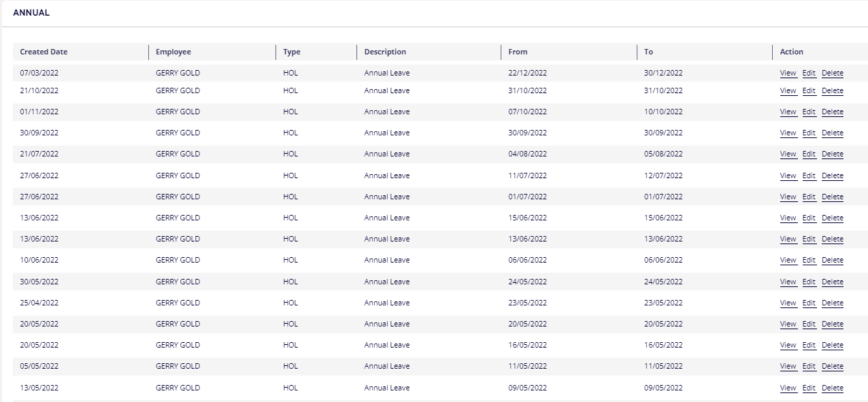This screenshot has height=402, width=868.
Task: View the leave from 30/09/2022
Action: [x=788, y=133]
